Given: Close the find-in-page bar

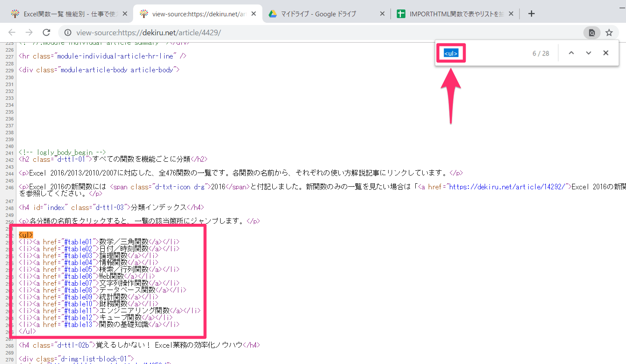Looking at the screenshot, I should [606, 53].
